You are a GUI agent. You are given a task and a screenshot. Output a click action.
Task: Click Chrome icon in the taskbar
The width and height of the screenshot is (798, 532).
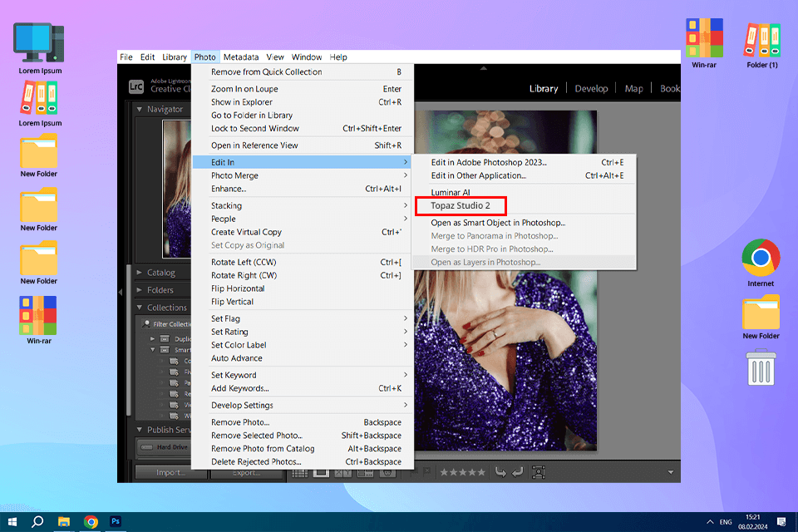(x=91, y=522)
